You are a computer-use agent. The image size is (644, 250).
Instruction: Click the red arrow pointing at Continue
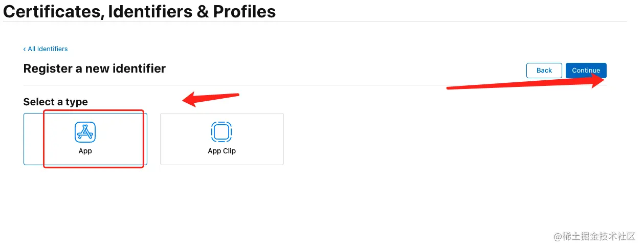[x=527, y=82]
